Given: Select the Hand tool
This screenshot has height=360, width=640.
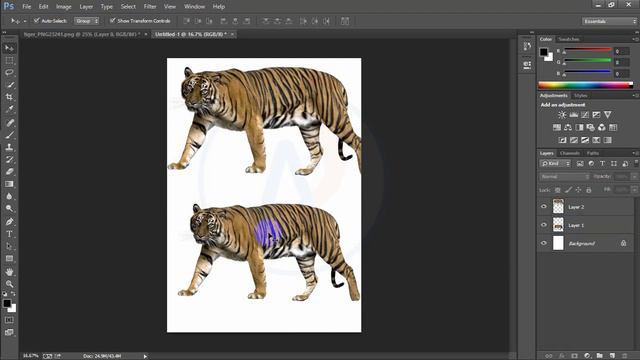Looking at the screenshot, I should click(x=9, y=271).
